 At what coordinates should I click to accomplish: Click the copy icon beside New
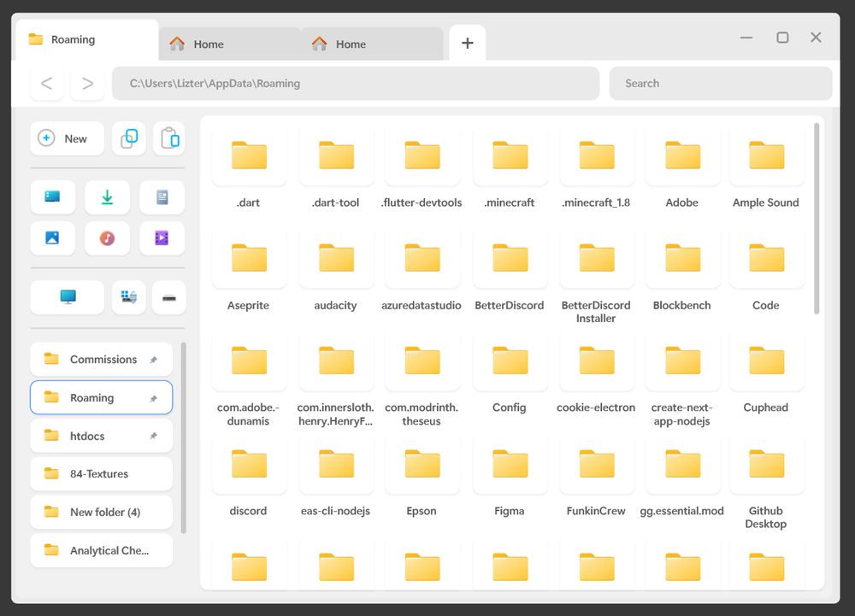[x=129, y=138]
